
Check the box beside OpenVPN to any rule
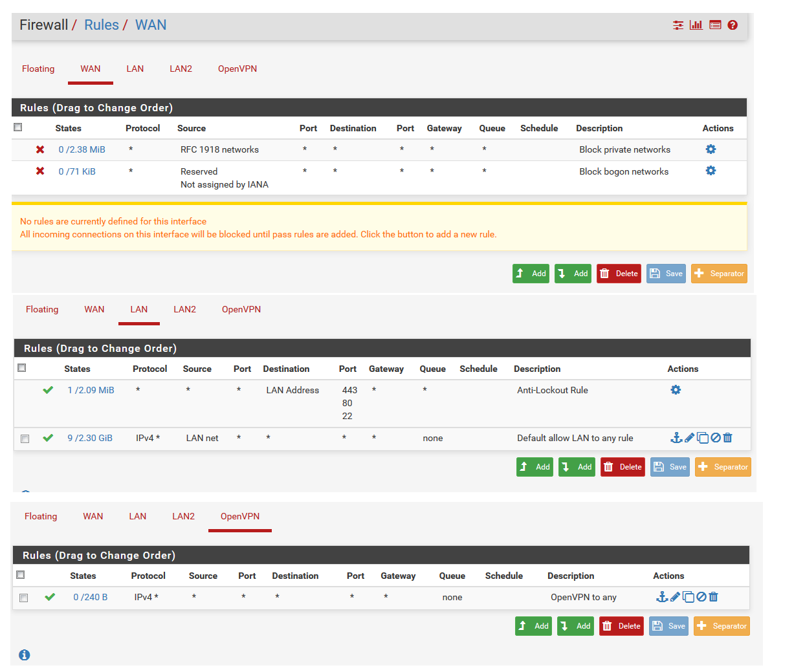point(24,598)
